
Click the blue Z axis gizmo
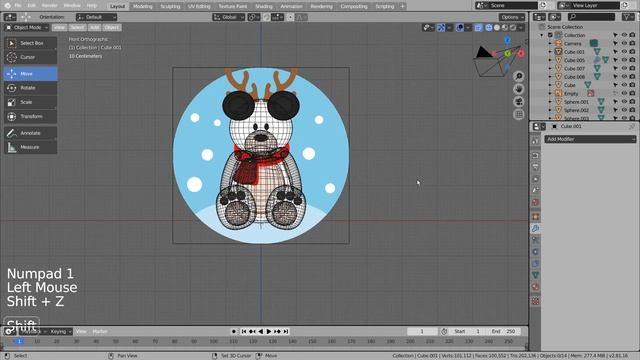click(x=507, y=40)
